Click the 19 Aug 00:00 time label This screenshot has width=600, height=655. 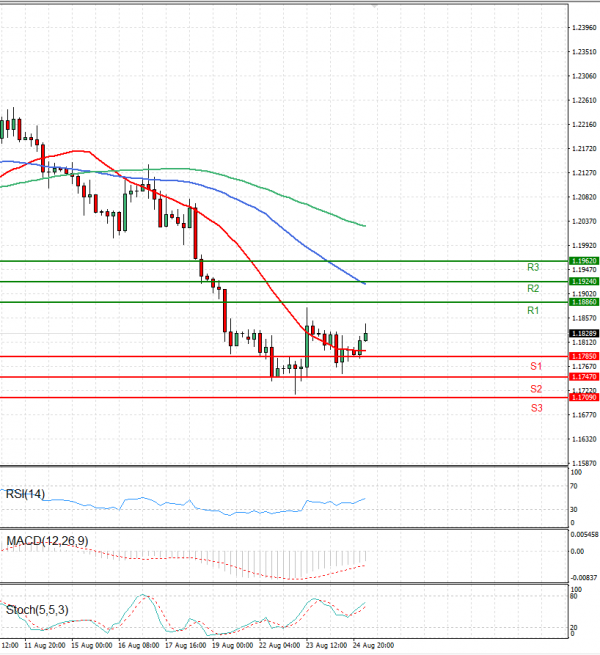(232, 645)
